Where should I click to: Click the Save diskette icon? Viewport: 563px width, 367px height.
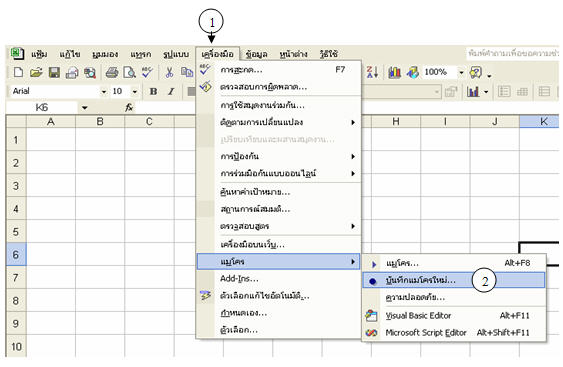pyautogui.click(x=55, y=73)
